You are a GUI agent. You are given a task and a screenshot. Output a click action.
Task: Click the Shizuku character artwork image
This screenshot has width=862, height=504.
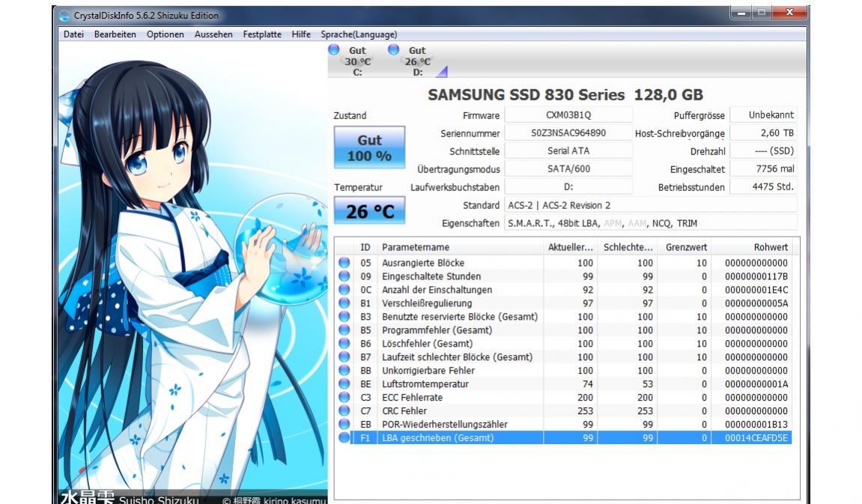[x=192, y=273]
